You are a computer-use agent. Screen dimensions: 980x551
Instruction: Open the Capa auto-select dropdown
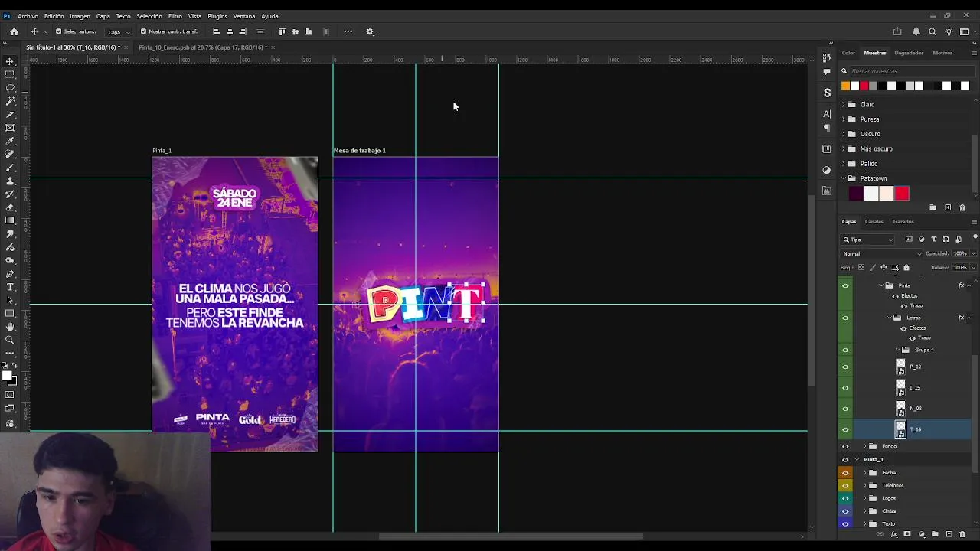tap(118, 31)
